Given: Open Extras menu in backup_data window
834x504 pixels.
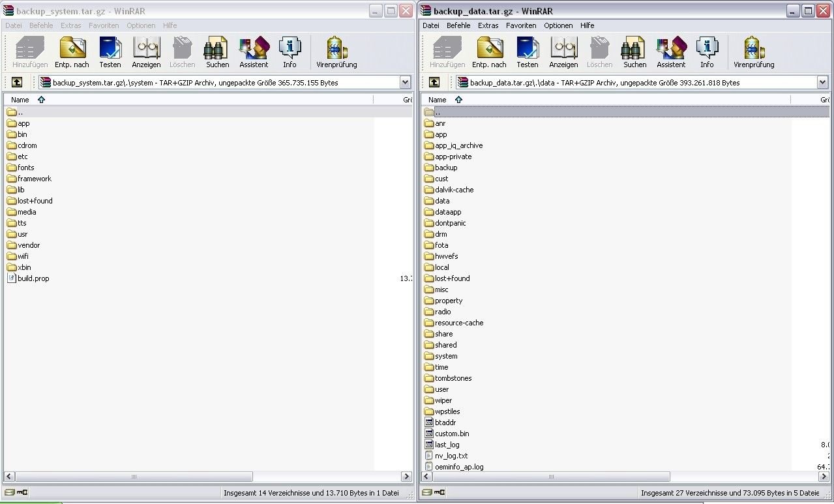Looking at the screenshot, I should click(488, 25).
